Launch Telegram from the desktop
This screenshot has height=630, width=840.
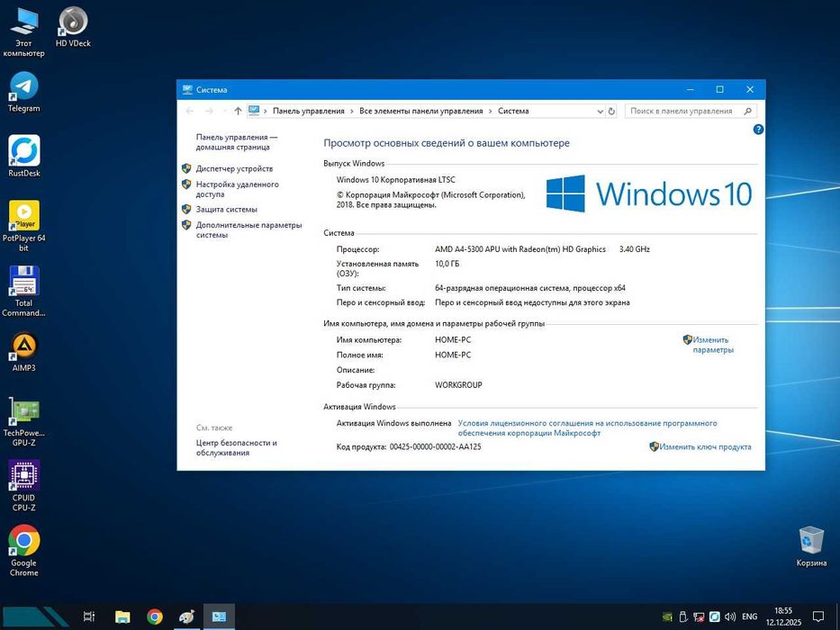pos(23,92)
